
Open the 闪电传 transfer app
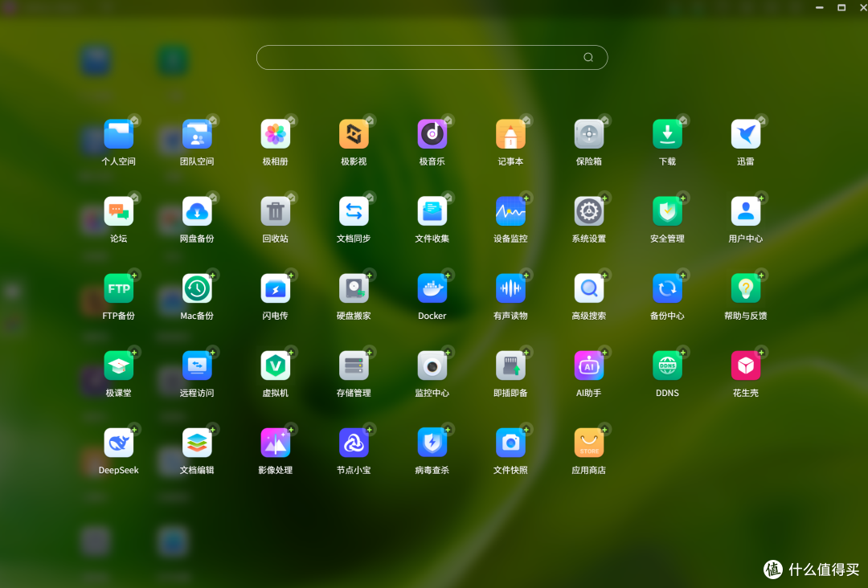[275, 288]
